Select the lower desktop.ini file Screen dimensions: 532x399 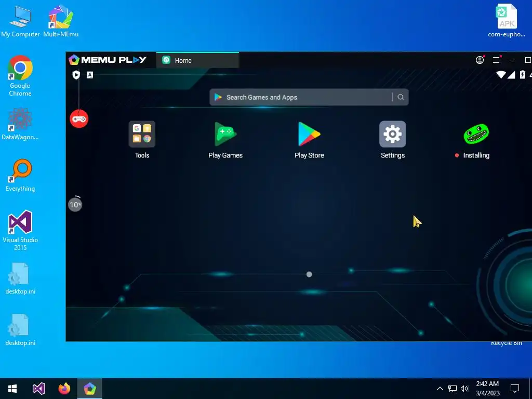[x=20, y=330]
